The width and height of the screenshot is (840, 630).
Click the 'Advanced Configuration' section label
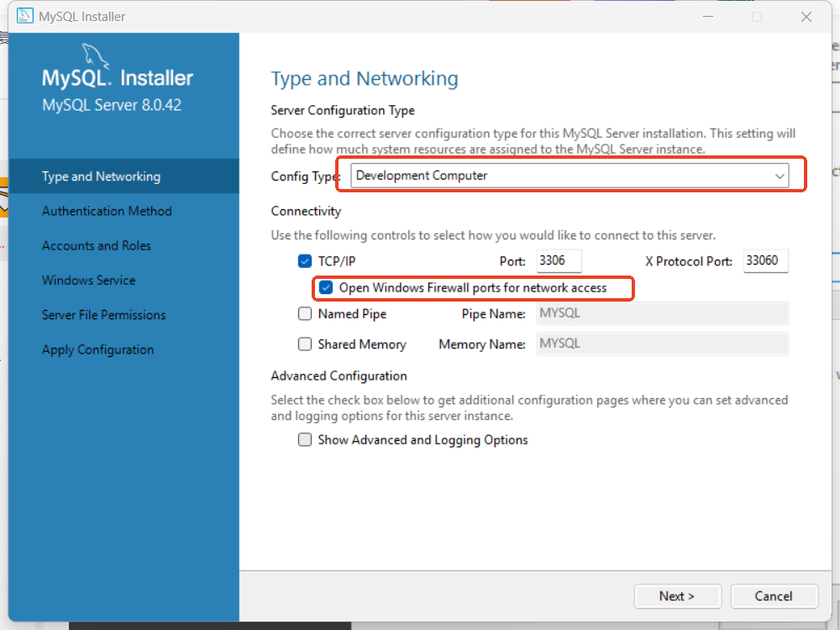pyautogui.click(x=339, y=376)
